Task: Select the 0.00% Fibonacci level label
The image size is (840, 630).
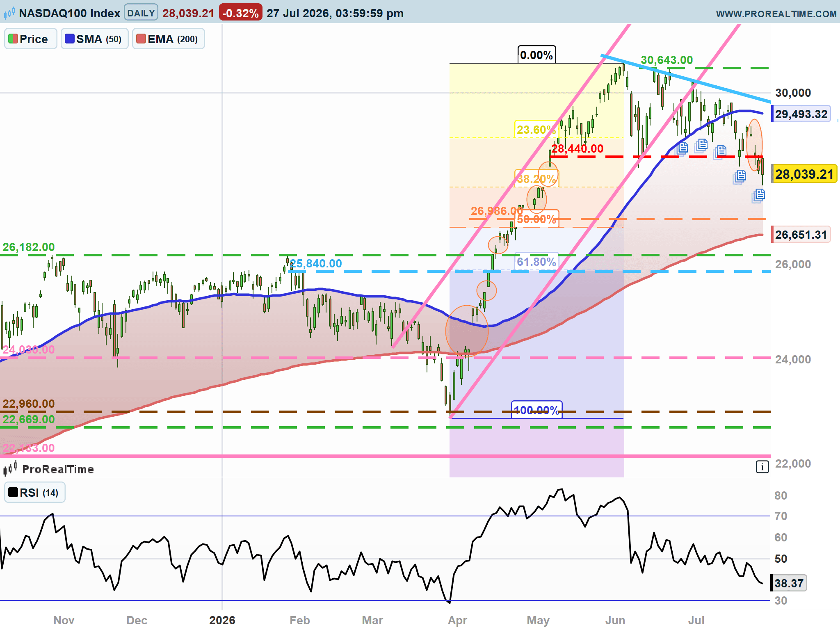Action: coord(536,55)
